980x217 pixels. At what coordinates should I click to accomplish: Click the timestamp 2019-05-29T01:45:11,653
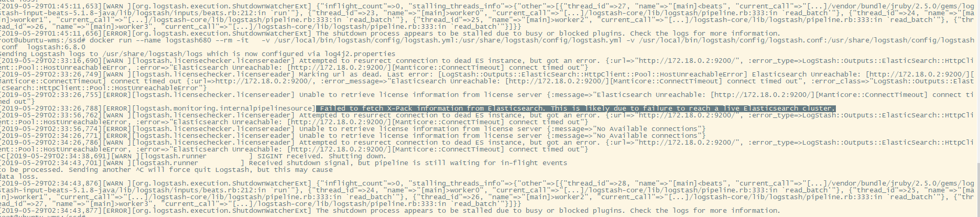50,6
